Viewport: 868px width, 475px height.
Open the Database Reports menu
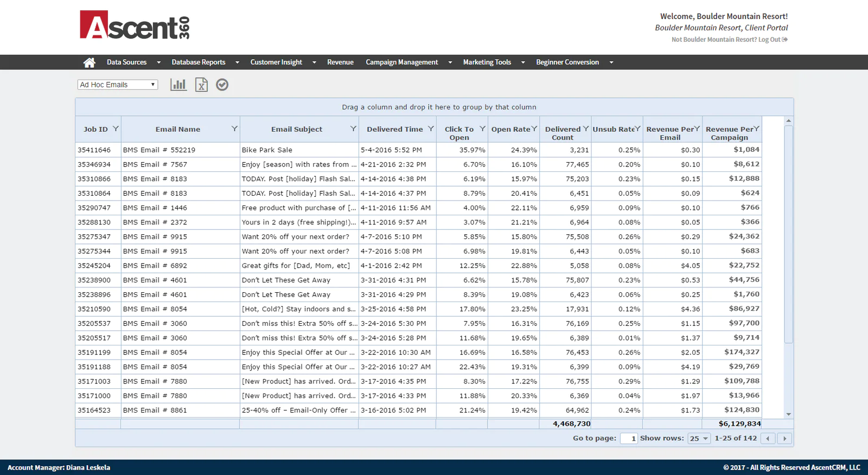coord(199,62)
